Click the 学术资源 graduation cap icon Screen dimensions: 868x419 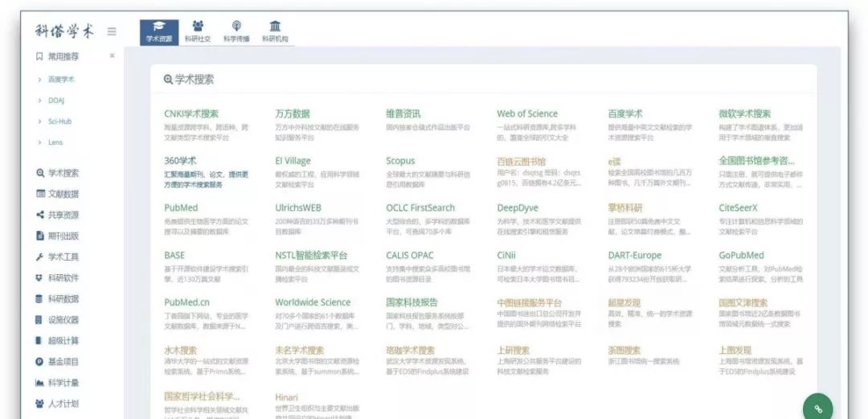coord(159,27)
